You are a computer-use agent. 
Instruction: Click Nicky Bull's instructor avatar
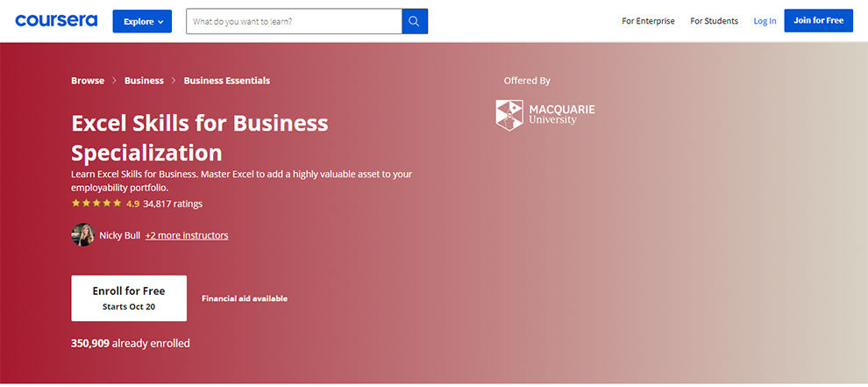[82, 235]
